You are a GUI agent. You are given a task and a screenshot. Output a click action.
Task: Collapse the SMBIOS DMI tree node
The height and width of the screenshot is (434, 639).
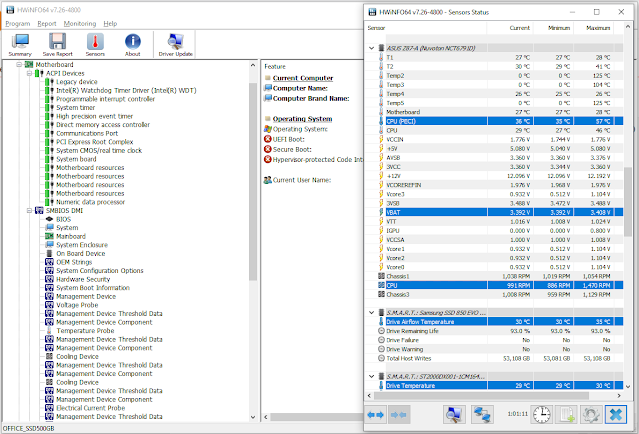29,211
